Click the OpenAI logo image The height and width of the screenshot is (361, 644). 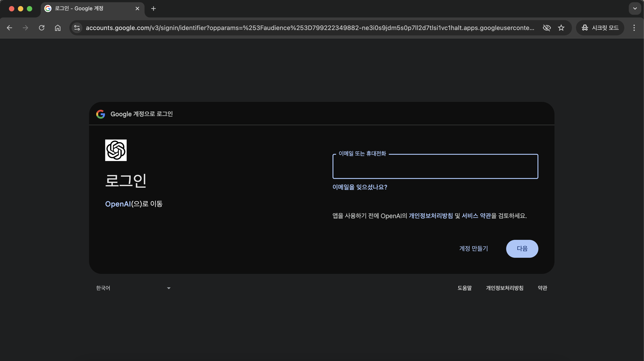click(x=116, y=150)
